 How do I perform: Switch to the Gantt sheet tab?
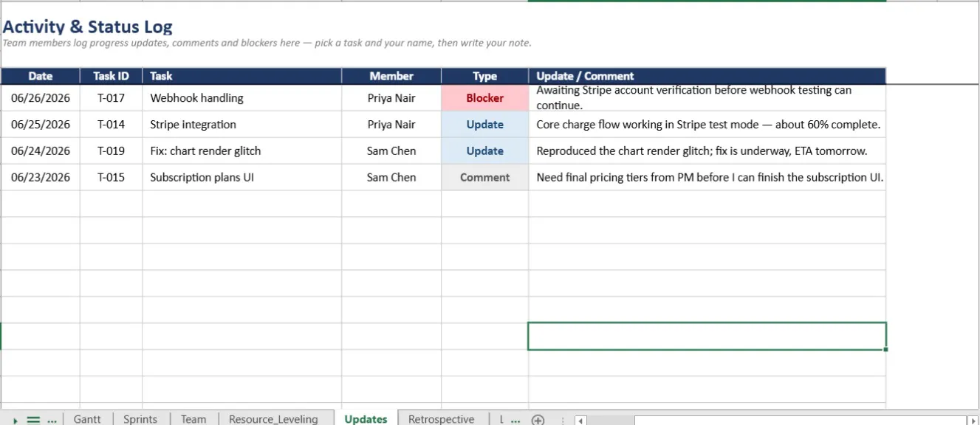click(x=87, y=419)
